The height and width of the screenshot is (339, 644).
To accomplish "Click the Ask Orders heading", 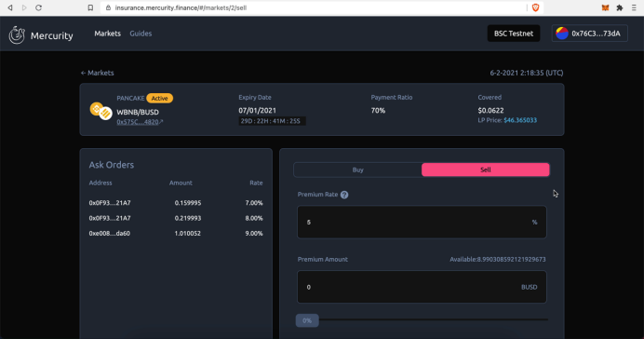I will (x=112, y=165).
